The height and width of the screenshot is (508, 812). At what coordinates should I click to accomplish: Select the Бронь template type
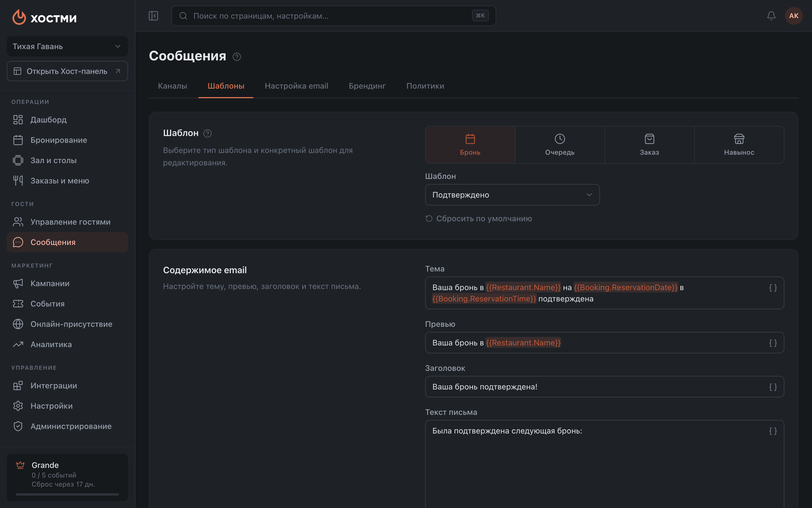pyautogui.click(x=470, y=145)
